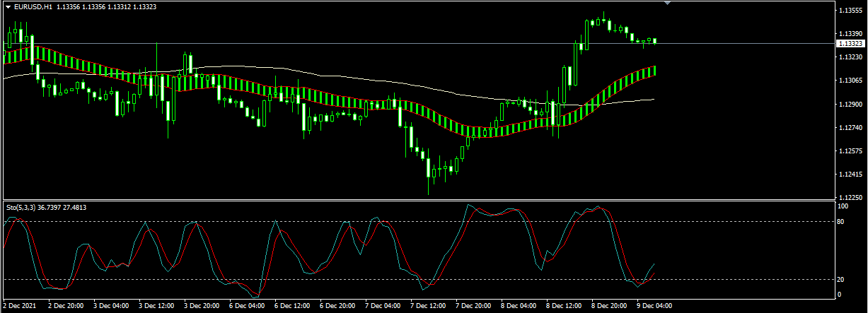868x313 pixels.
Task: Click the 1.12250 price axis label
Action: pos(849,197)
